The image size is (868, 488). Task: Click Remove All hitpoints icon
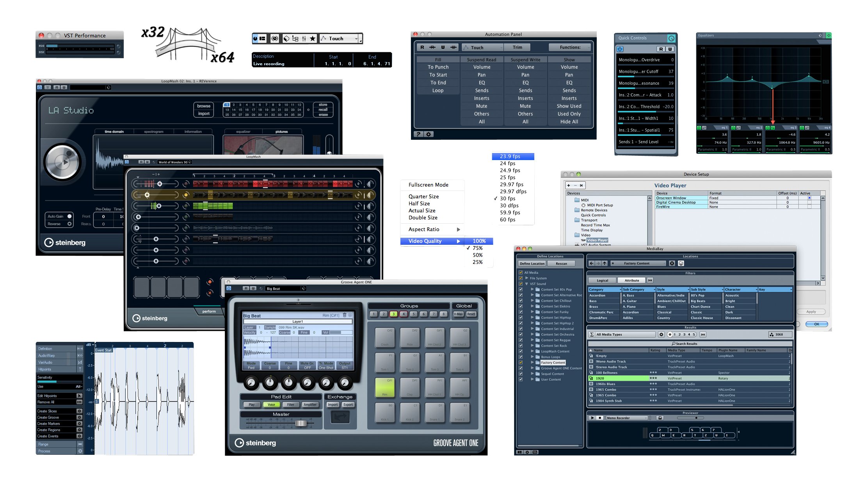point(79,402)
